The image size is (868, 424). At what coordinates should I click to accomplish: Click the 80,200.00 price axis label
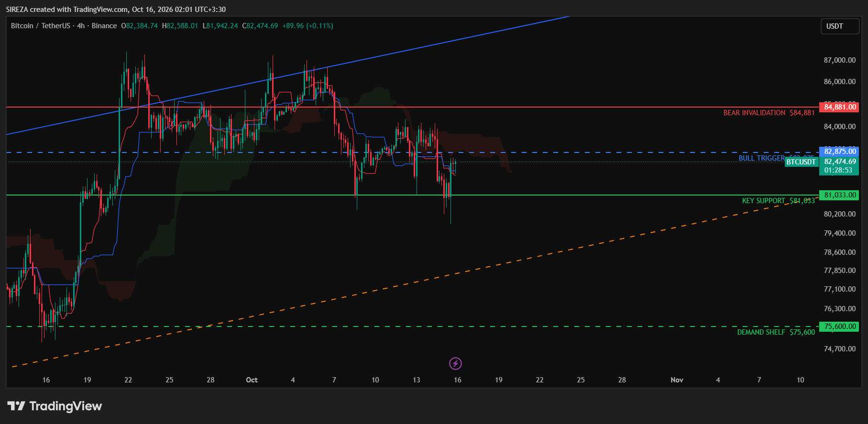click(x=840, y=214)
